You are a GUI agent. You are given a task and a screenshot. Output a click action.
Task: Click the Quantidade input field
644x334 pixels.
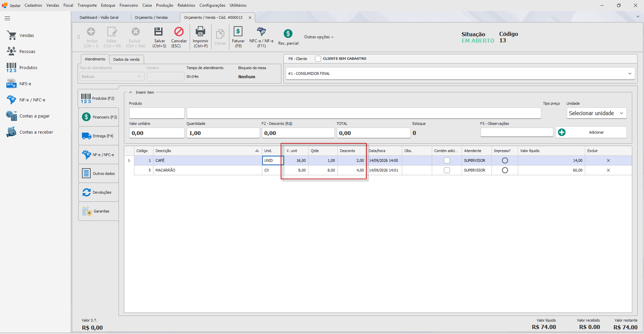tap(223, 133)
